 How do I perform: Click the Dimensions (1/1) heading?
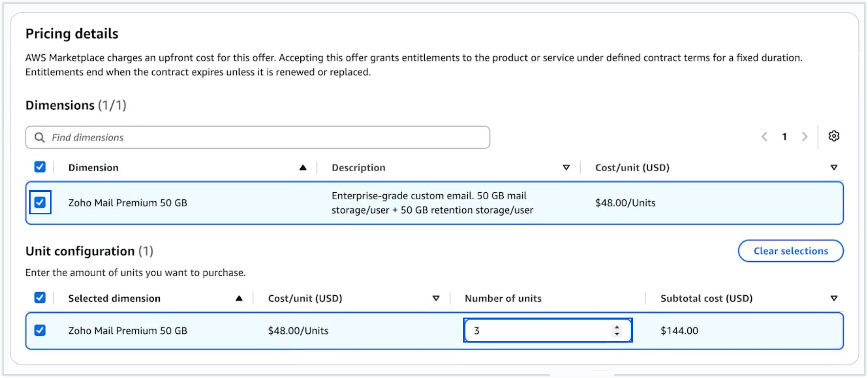[x=76, y=105]
